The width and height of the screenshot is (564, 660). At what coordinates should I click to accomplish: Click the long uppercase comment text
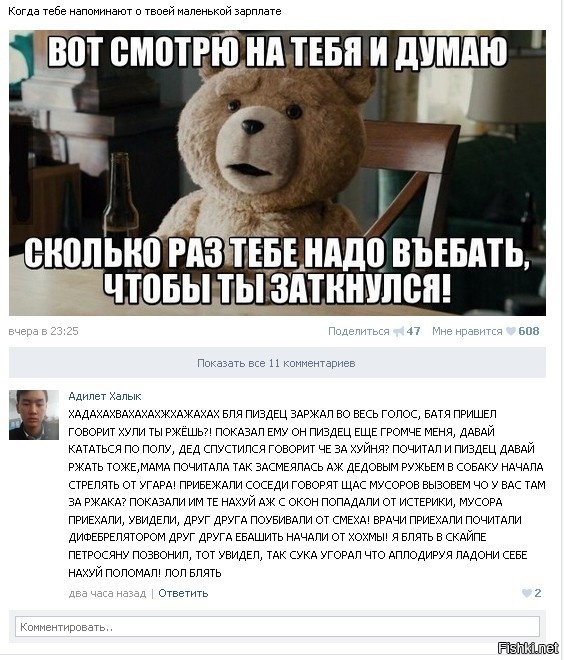(x=306, y=493)
